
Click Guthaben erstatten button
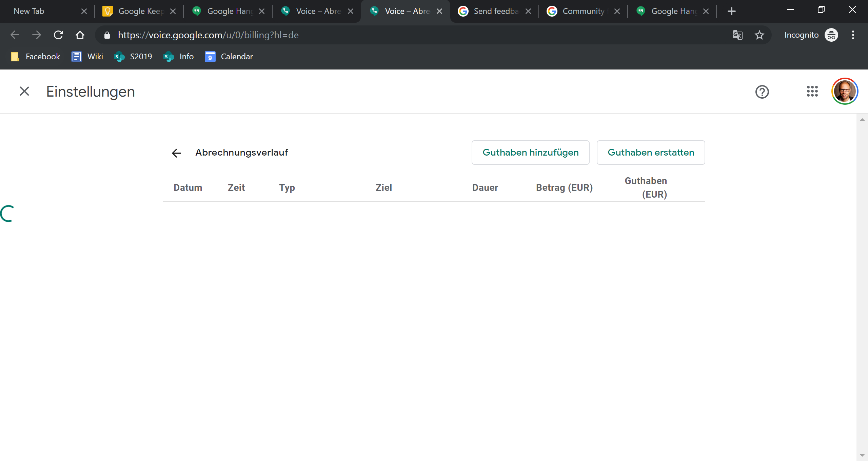[651, 153]
